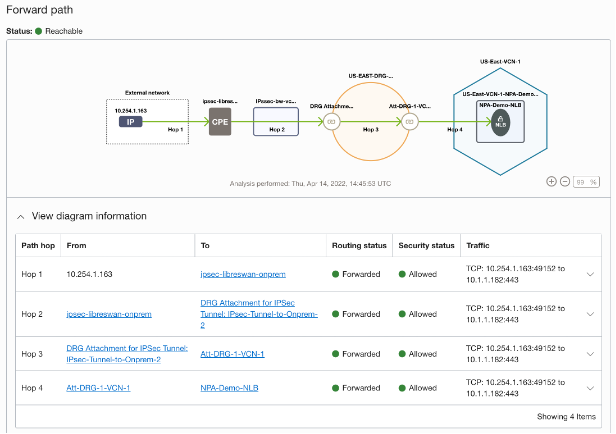The image size is (616, 434).
Task: Collapse the View diagram information section
Action: [21, 216]
